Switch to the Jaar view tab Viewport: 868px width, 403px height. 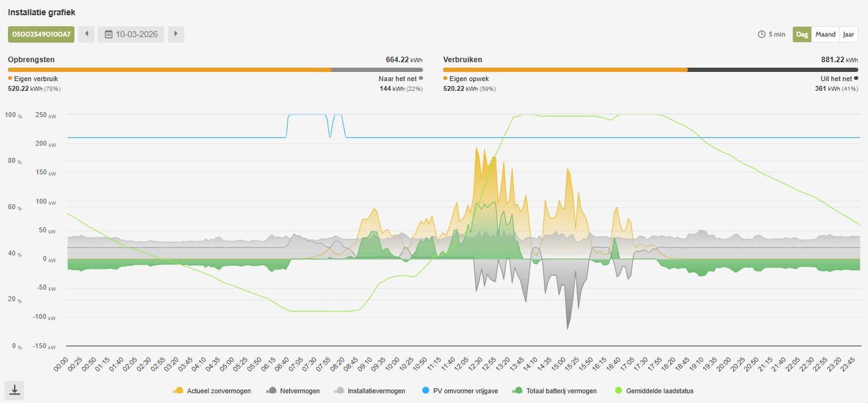[x=848, y=34]
